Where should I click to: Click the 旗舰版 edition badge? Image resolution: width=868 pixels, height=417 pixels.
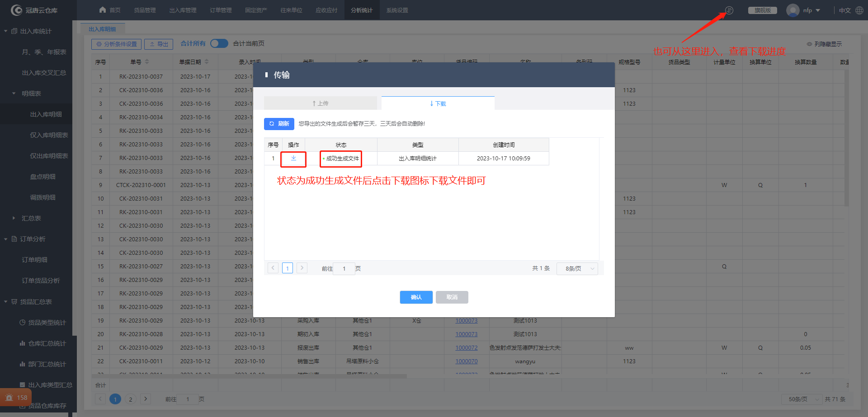point(762,10)
